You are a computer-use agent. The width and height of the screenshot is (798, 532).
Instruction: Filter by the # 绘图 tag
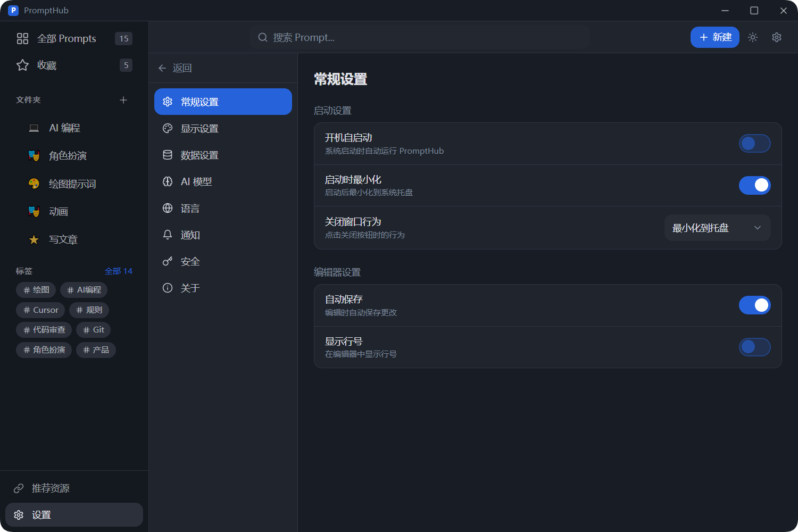[x=36, y=290]
